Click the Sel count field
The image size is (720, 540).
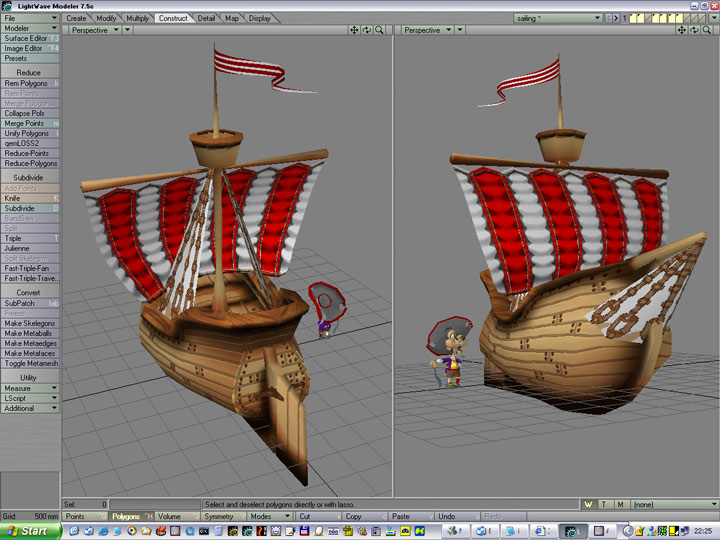point(85,504)
